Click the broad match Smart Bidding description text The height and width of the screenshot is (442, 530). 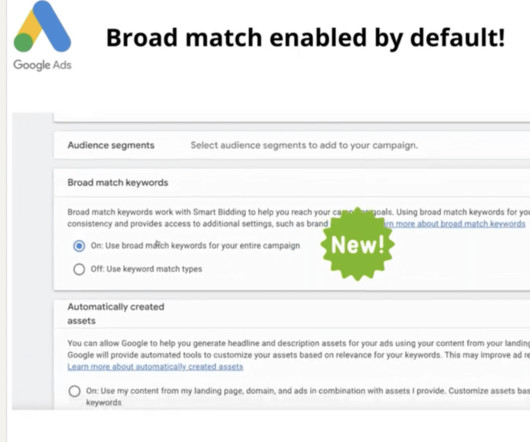click(x=298, y=218)
